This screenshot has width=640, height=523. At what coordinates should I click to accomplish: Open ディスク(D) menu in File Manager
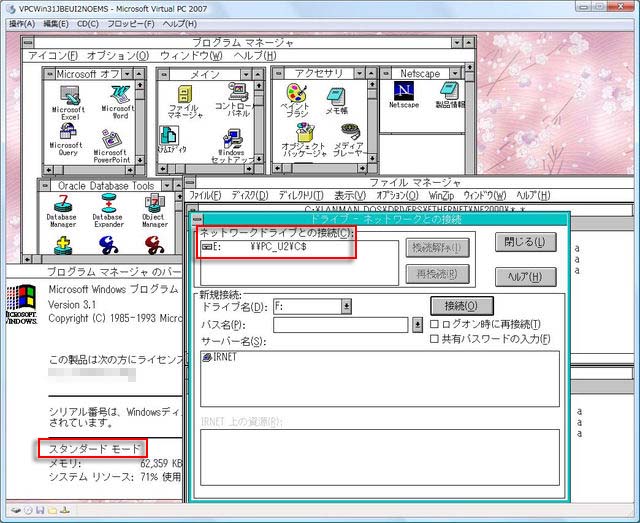click(250, 196)
